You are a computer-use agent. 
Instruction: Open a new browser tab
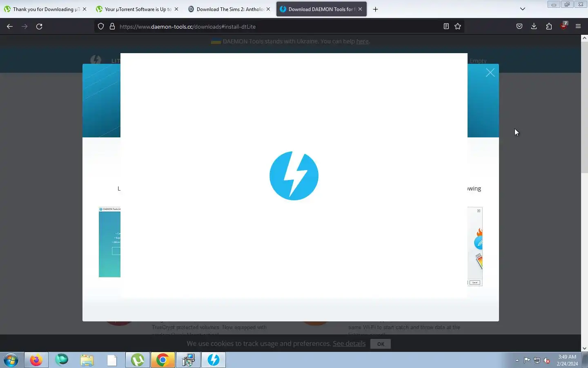coord(375,9)
